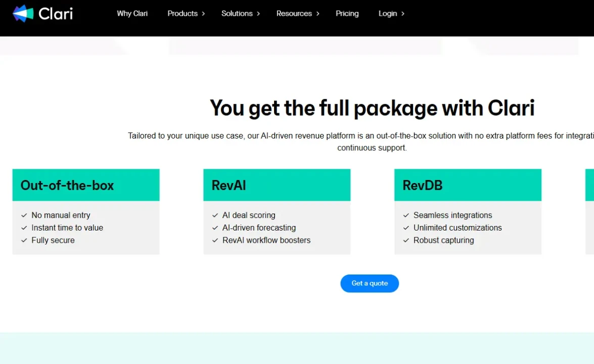Click the 'AI deal scoring' text
594x364 pixels.
[x=249, y=215]
